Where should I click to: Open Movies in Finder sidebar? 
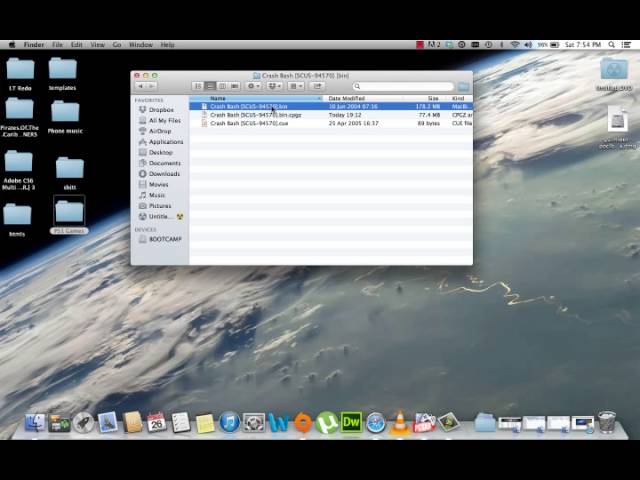pos(160,184)
